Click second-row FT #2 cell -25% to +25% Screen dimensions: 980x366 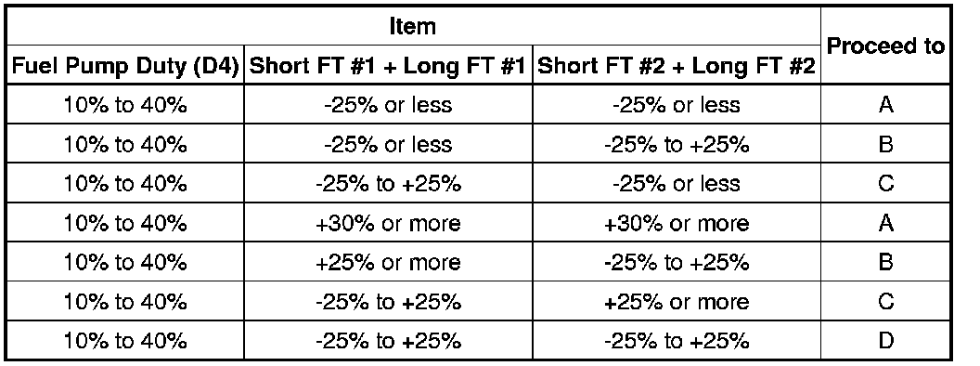(x=677, y=144)
